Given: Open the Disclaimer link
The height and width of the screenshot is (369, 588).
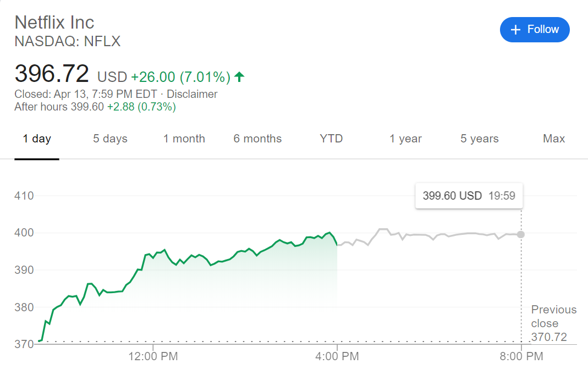Looking at the screenshot, I should (x=192, y=94).
